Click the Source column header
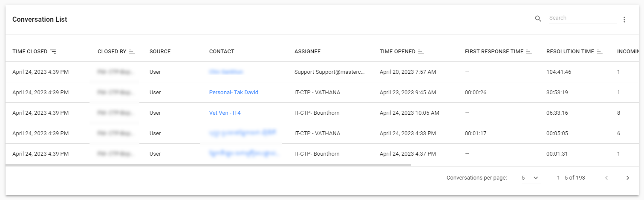Image resolution: width=644 pixels, height=200 pixels. point(160,52)
